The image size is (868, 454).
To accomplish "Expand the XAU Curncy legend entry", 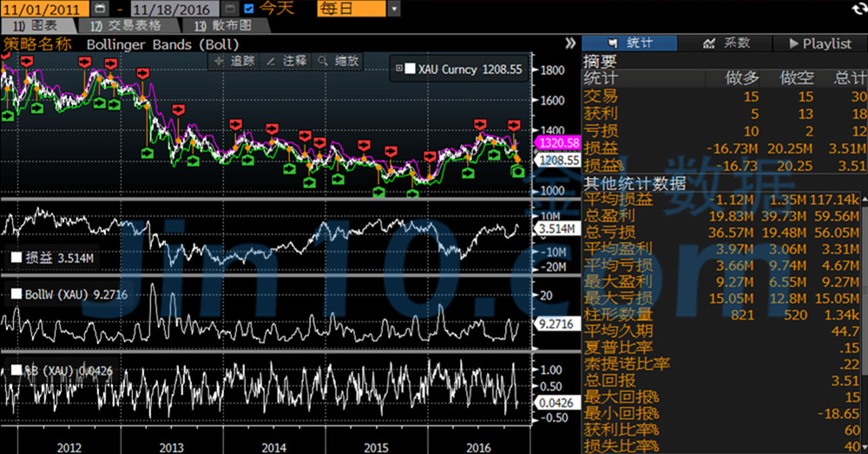I will (398, 69).
